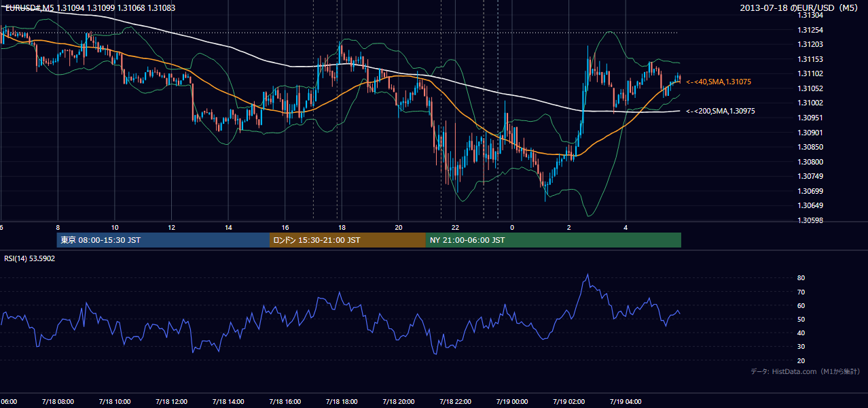Click price level 1.30901 on the axis
868x408 pixels.
click(811, 133)
